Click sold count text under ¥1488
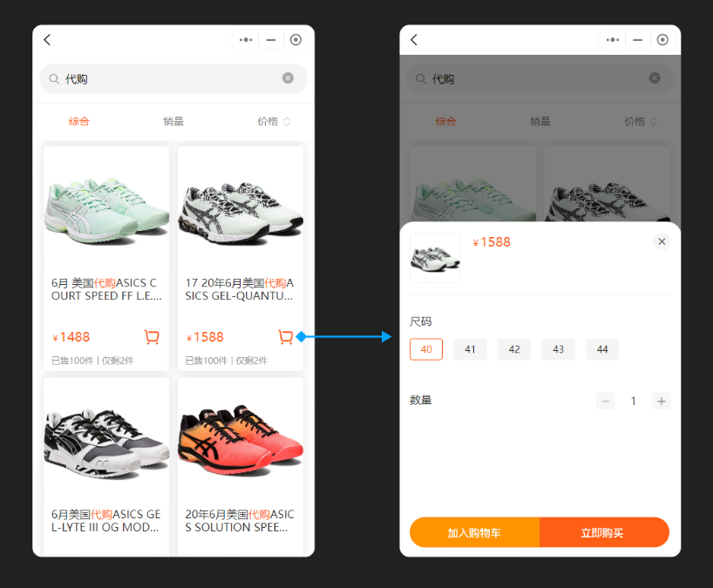The height and width of the screenshot is (588, 713). [92, 361]
